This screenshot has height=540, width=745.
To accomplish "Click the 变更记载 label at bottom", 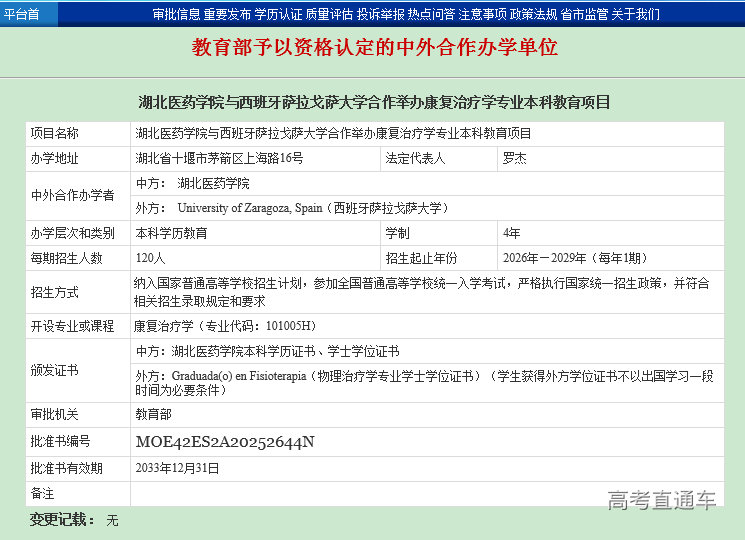I will pos(62,520).
